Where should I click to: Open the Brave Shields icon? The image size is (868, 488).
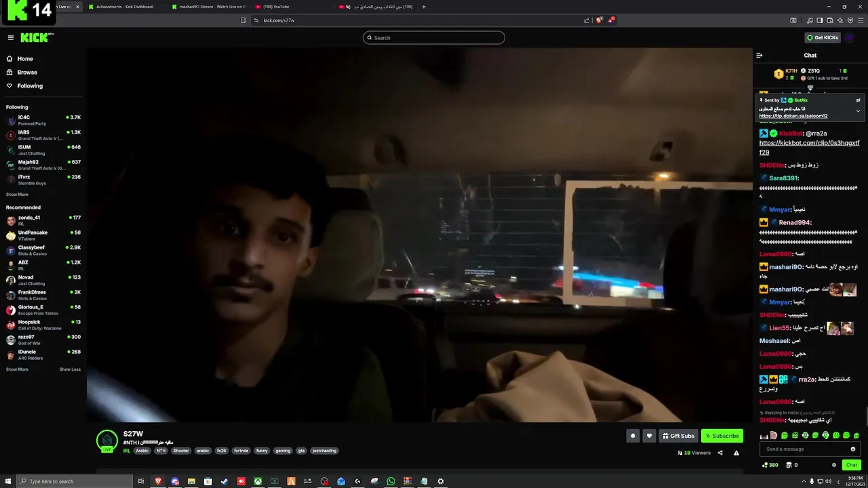point(599,20)
